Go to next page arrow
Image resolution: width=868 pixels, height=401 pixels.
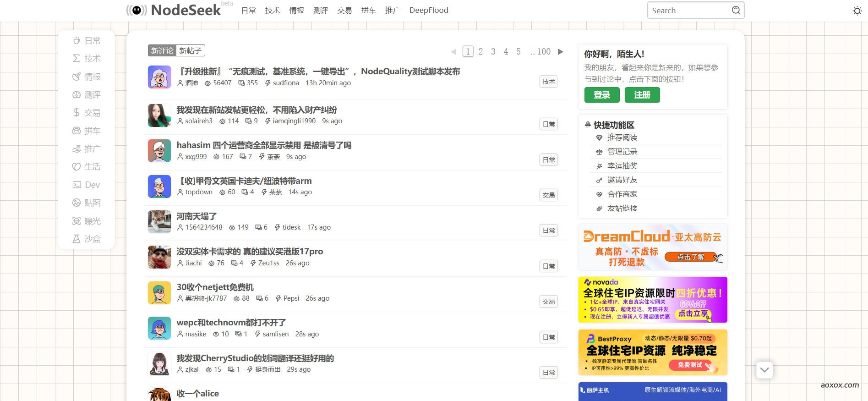(x=560, y=52)
